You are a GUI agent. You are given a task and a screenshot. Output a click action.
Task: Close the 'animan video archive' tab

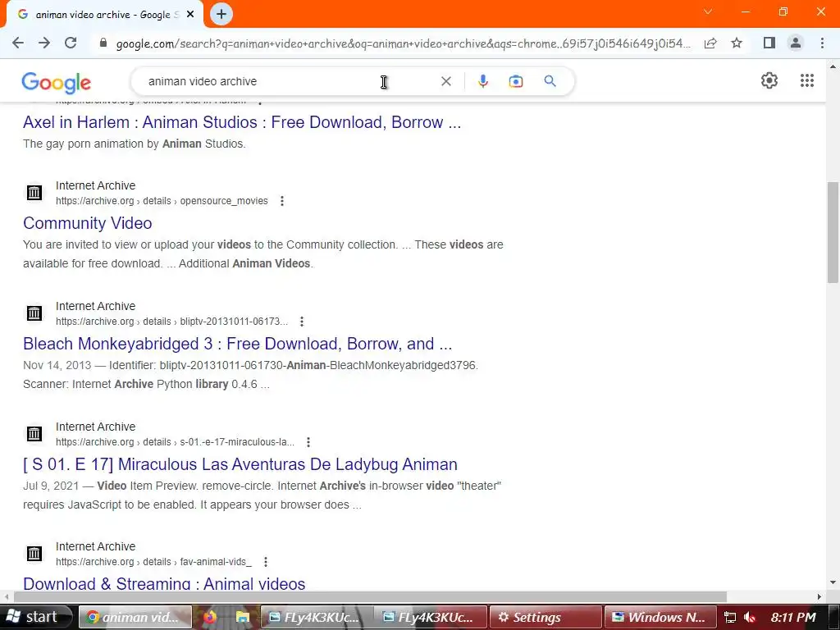(190, 15)
